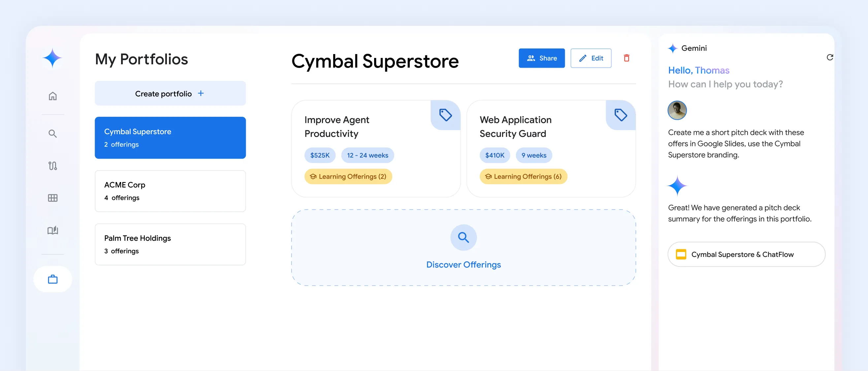868x371 pixels.
Task: Click Gemini's 'Great! We have generated' reply
Action: [x=740, y=213]
